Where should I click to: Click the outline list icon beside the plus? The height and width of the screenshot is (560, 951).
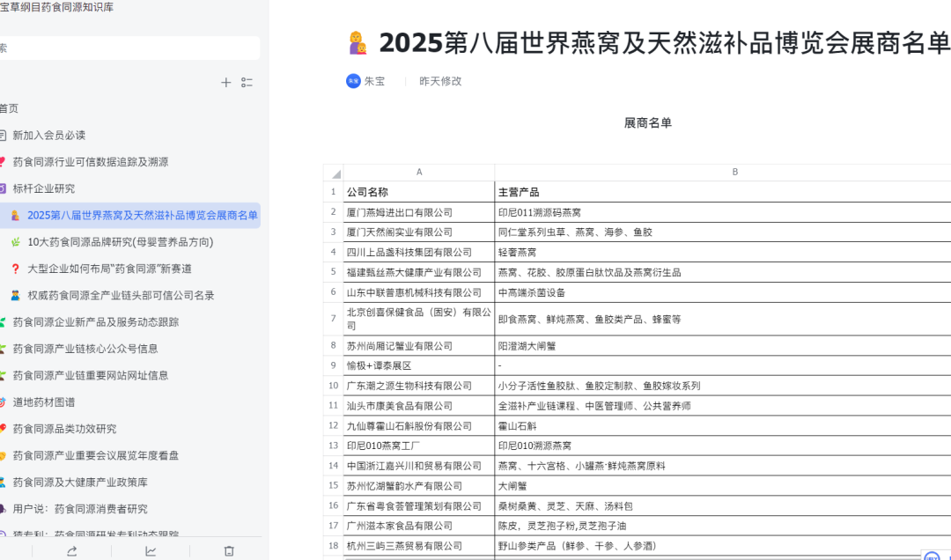[247, 82]
